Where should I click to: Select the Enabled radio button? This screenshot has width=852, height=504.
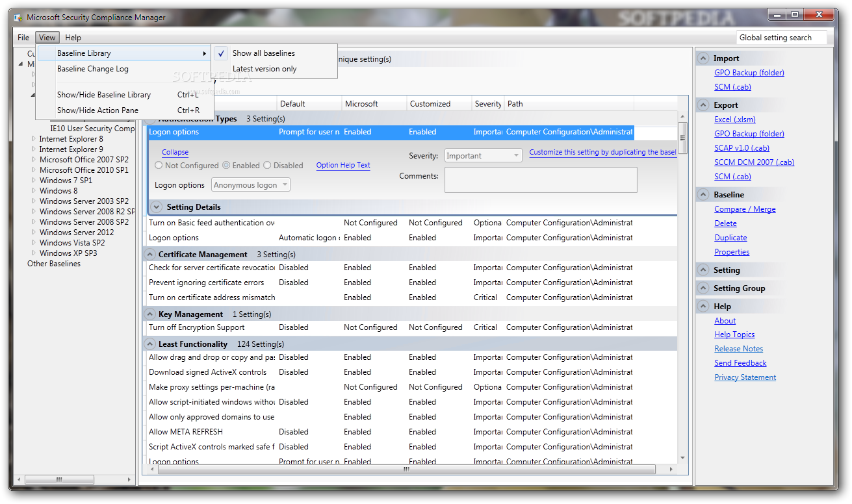[x=226, y=166]
